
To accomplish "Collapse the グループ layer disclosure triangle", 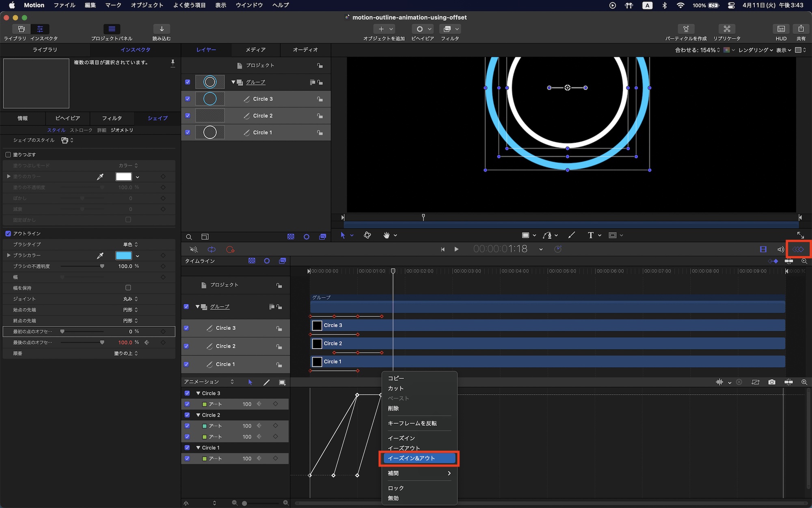I will pyautogui.click(x=233, y=82).
